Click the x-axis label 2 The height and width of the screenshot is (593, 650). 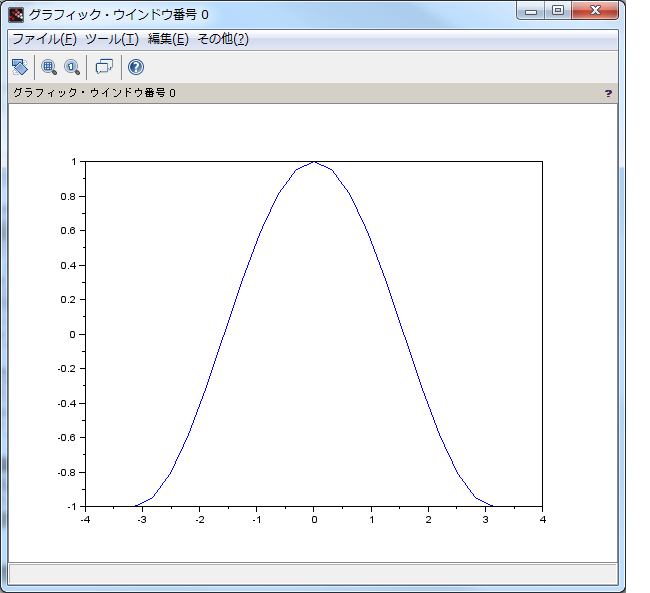pos(428,520)
